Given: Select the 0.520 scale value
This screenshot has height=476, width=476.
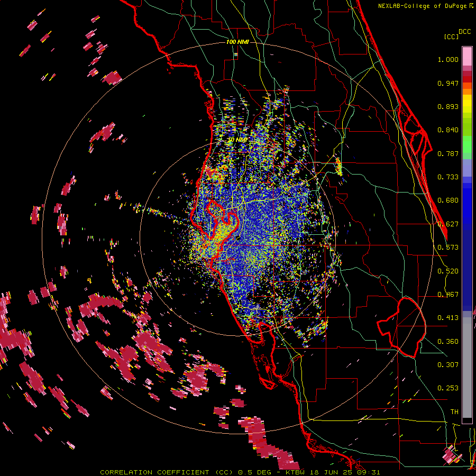Looking at the screenshot, I should [x=448, y=271].
